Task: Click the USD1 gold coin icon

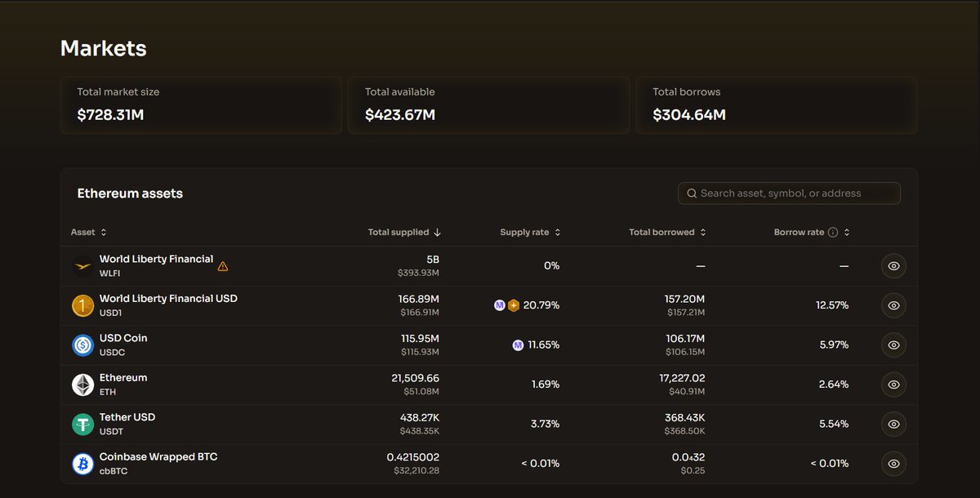Action: [82, 305]
